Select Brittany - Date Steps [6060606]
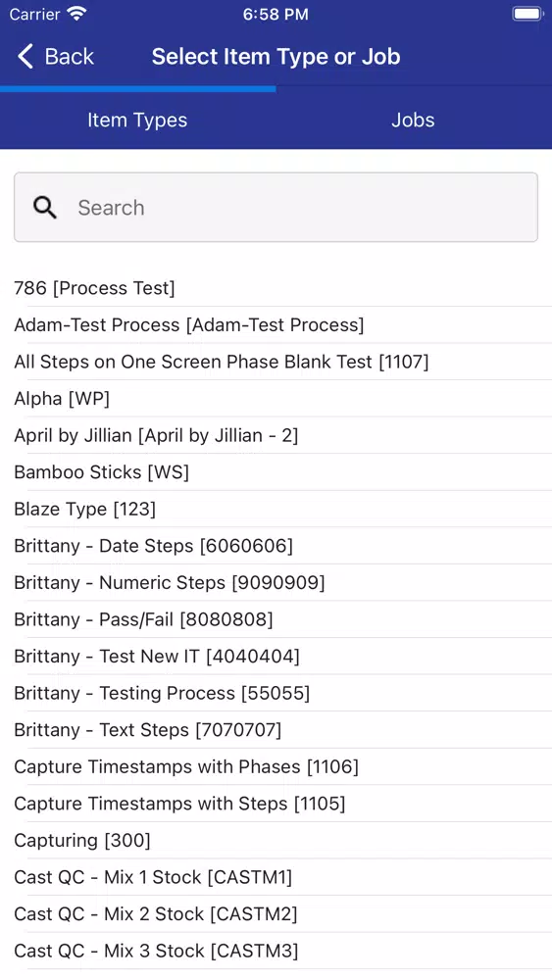The image size is (552, 980). pyautogui.click(x=276, y=546)
